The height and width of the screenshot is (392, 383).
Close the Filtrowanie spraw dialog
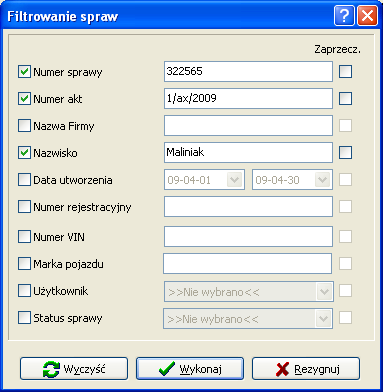(x=368, y=16)
